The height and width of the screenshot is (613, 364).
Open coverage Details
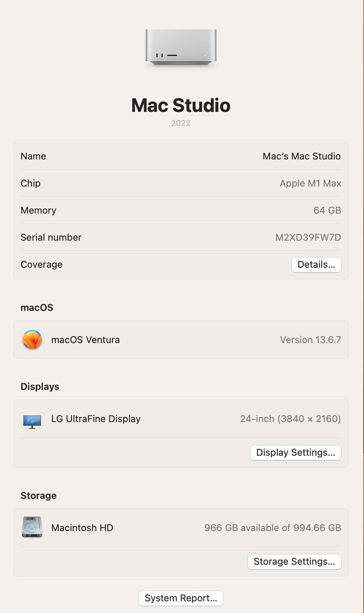pos(316,265)
